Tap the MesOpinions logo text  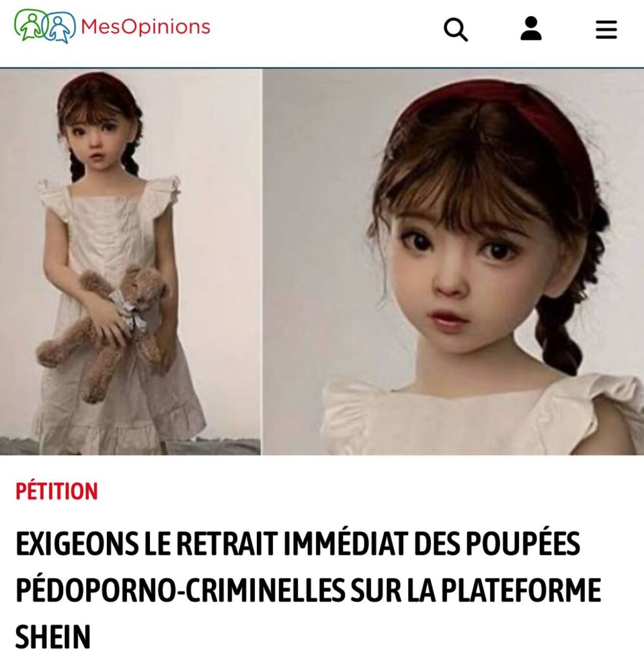145,26
